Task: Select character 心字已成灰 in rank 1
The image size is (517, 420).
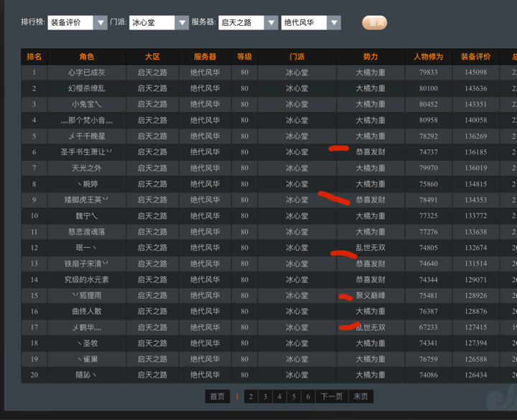Action: 87,73
